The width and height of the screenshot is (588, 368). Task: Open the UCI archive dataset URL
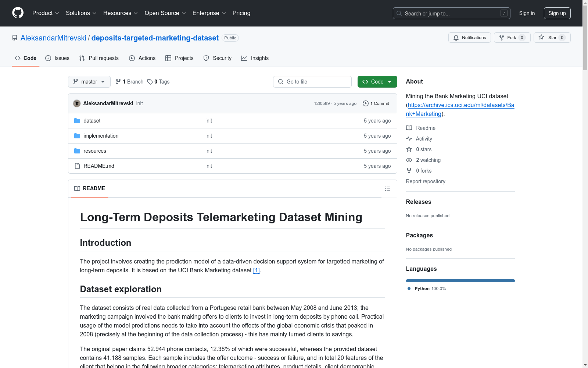point(460,109)
